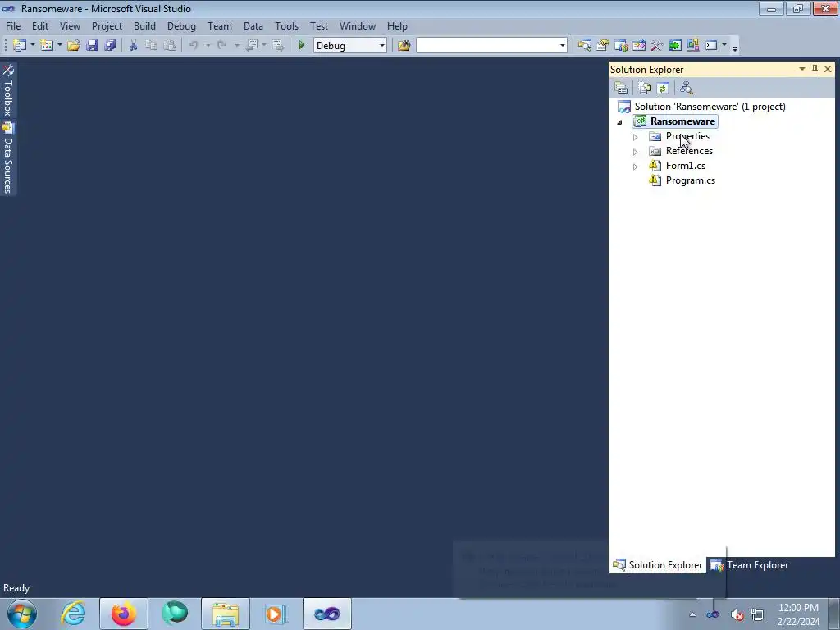Toggle auto-hide pin on Solution Explorer
840x630 pixels.
[815, 69]
